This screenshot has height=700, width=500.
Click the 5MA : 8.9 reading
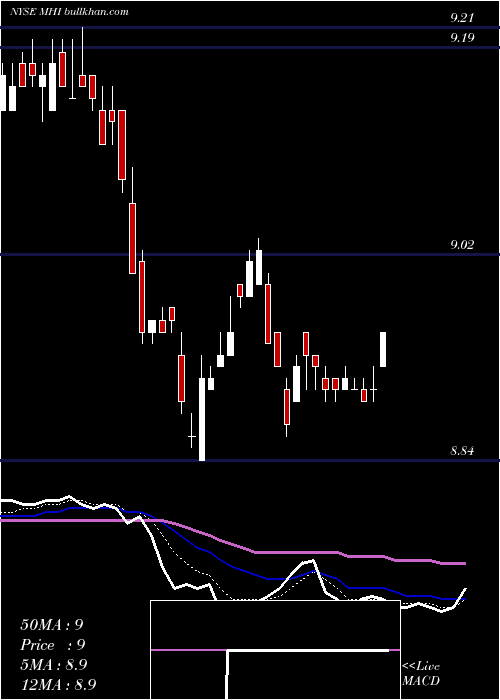coord(54,665)
